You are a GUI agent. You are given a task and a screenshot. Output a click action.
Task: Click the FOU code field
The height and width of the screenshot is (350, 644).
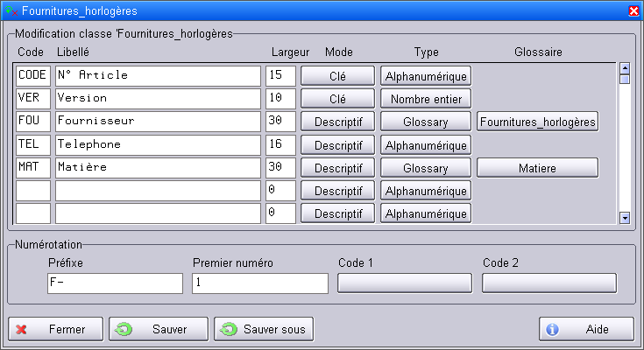click(33, 122)
